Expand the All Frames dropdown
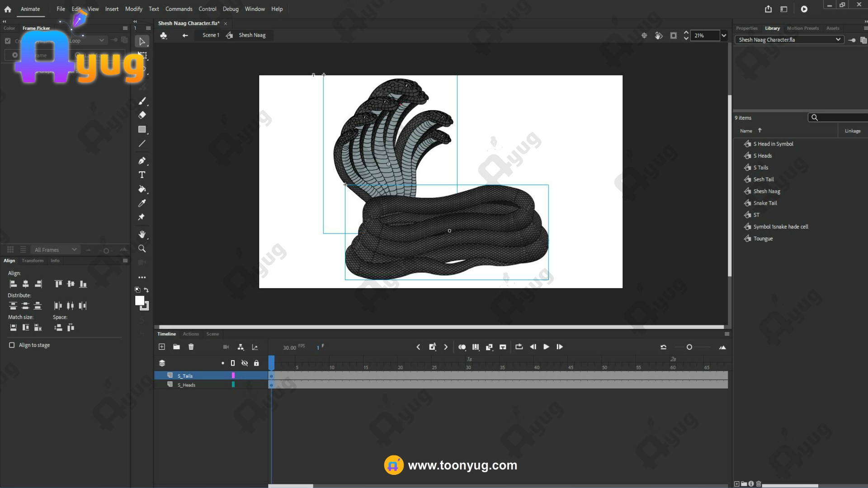This screenshot has height=488, width=868. [74, 250]
